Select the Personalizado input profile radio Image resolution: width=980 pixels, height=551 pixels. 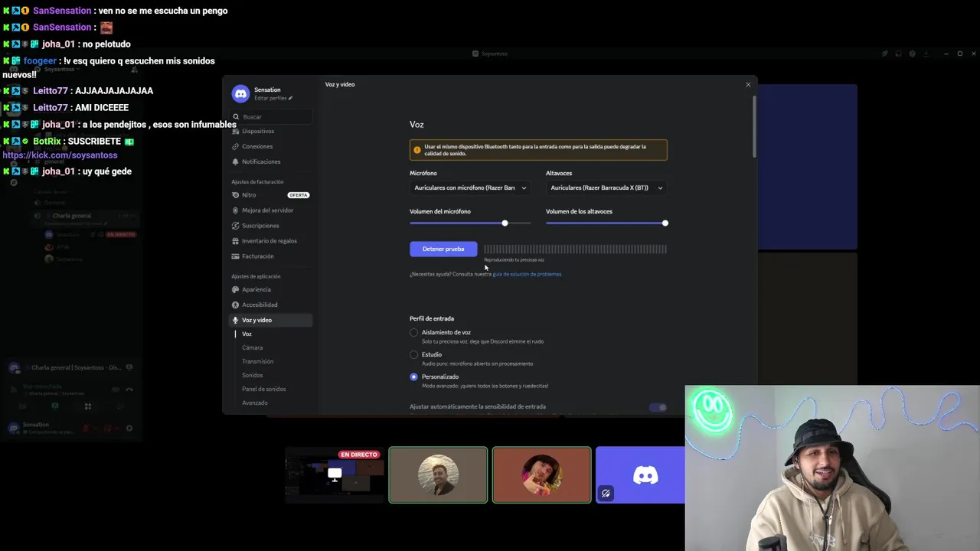click(x=414, y=377)
